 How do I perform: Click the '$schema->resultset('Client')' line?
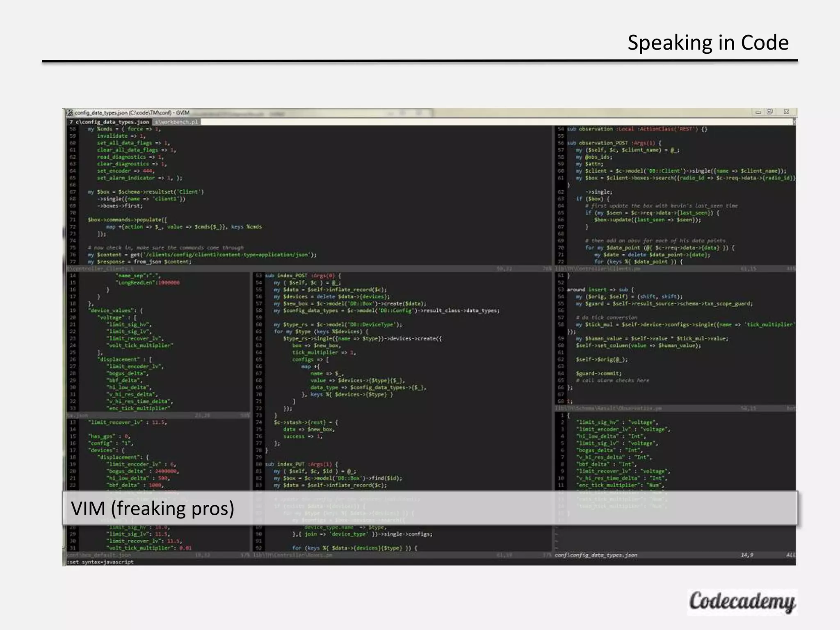click(x=146, y=192)
